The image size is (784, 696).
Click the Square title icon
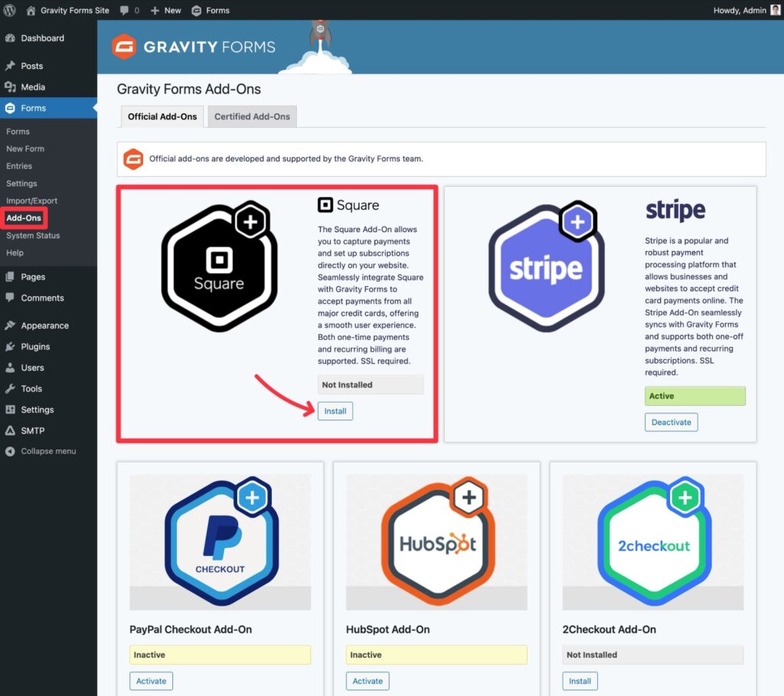(x=325, y=205)
